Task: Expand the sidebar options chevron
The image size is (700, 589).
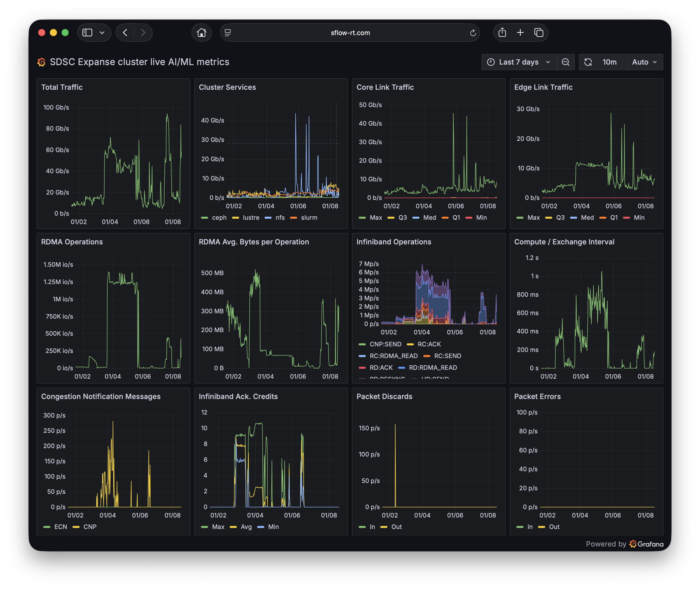Action: click(102, 32)
